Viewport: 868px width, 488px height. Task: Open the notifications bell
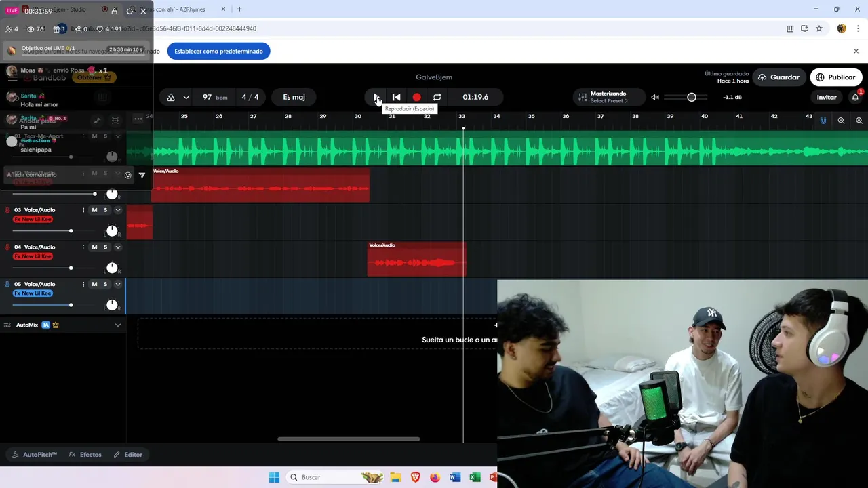(x=855, y=97)
